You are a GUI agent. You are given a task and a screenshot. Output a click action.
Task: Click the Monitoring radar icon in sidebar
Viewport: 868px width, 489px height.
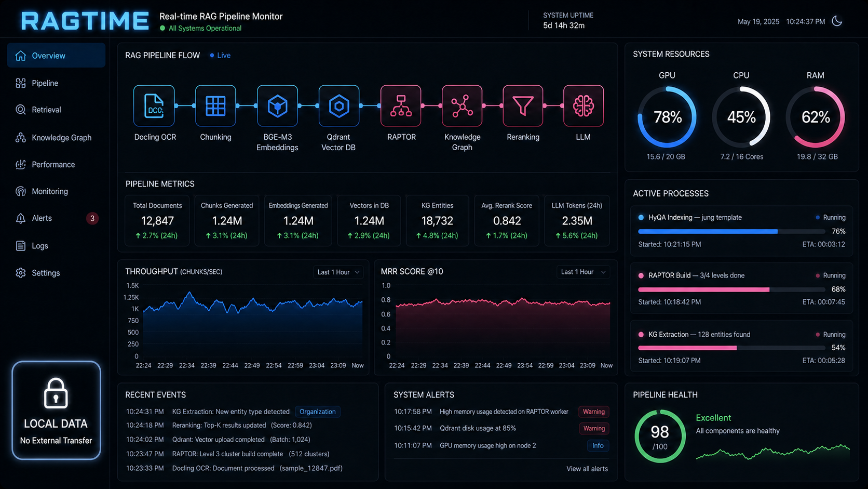coord(21,191)
